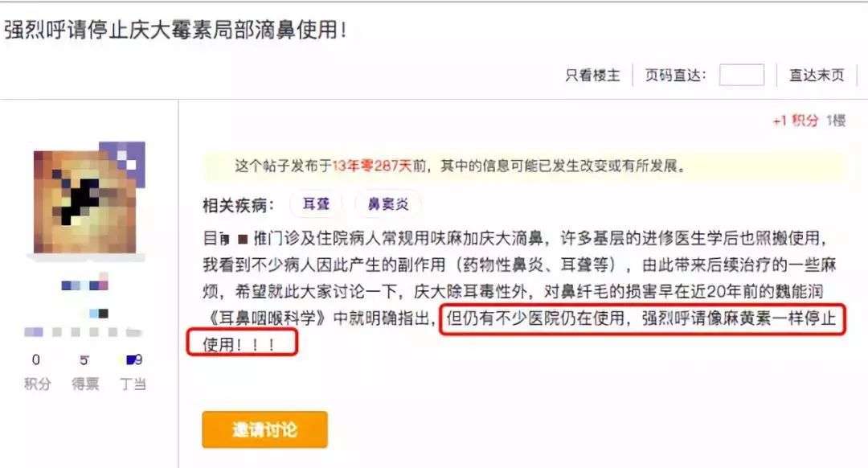Click the 只看楼主 filter link
This screenshot has height=468, width=868.
(x=592, y=75)
